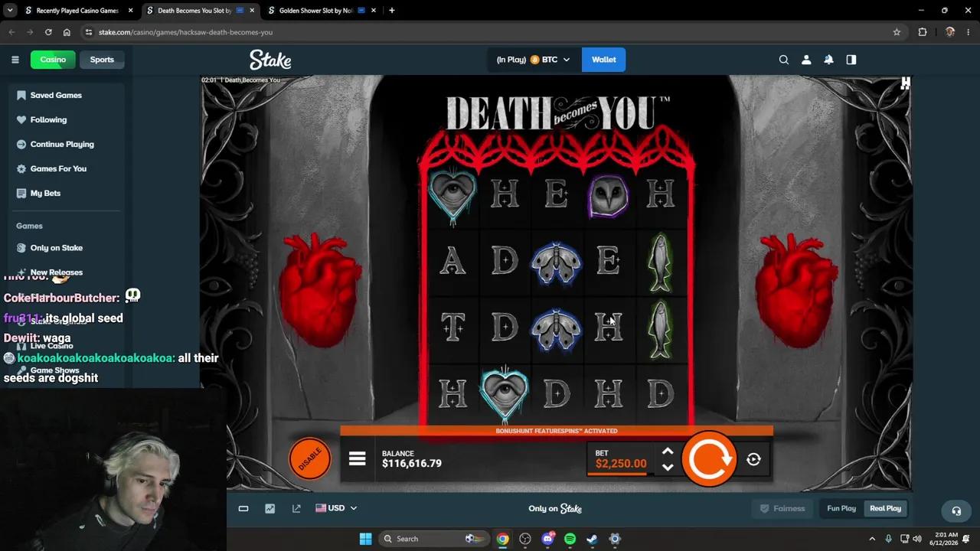Screen dimensions: 980x551
Task: Click the $2,250.00 bet amount
Action: (x=621, y=464)
